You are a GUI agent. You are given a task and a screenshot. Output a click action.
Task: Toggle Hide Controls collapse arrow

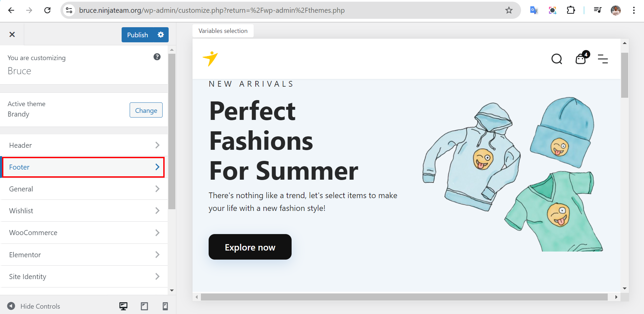tap(11, 306)
